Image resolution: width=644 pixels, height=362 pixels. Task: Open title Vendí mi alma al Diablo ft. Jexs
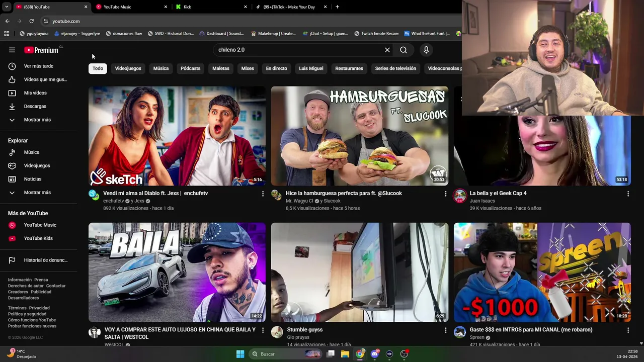pyautogui.click(x=155, y=193)
